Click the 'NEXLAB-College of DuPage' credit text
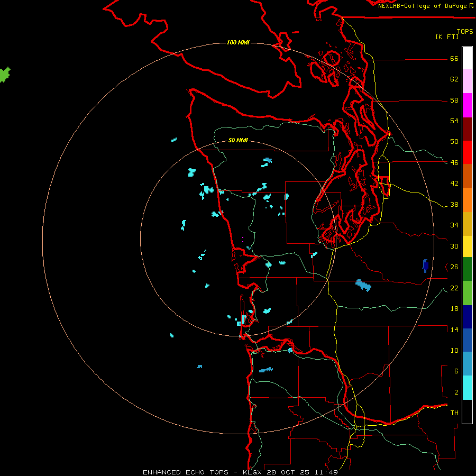This screenshot has height=476, width=476. click(422, 6)
